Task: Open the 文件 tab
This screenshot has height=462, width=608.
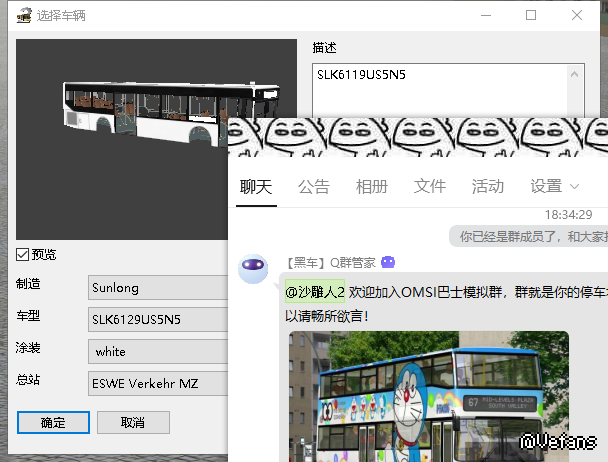Action: [x=430, y=187]
